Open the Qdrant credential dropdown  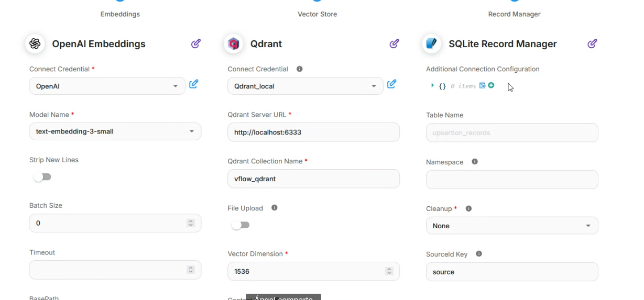tap(305, 86)
